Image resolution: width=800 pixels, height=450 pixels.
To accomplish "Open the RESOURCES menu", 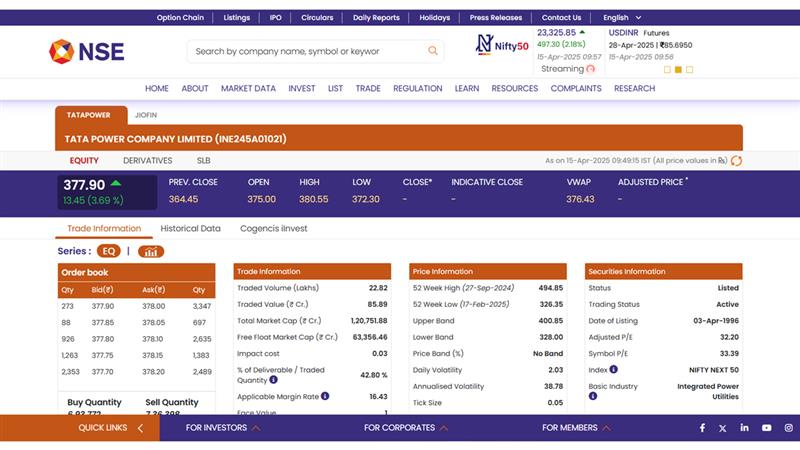I will tap(514, 88).
